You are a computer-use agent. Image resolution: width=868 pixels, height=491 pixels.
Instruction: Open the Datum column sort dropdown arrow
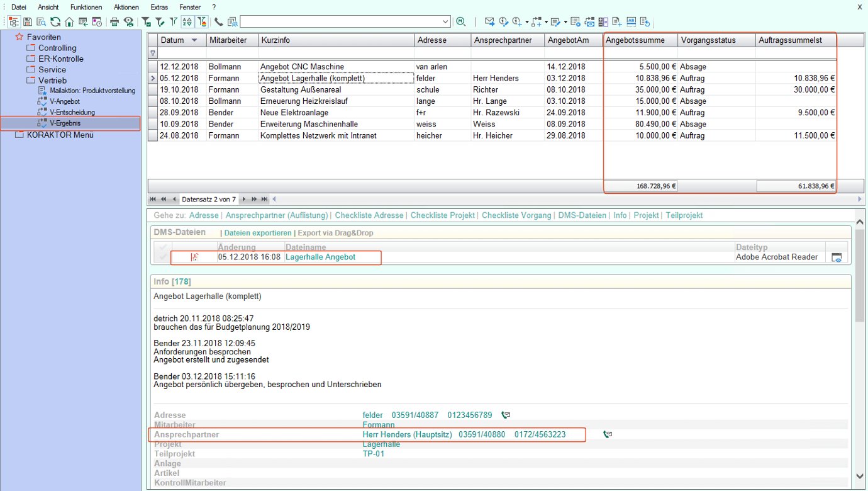(x=194, y=40)
